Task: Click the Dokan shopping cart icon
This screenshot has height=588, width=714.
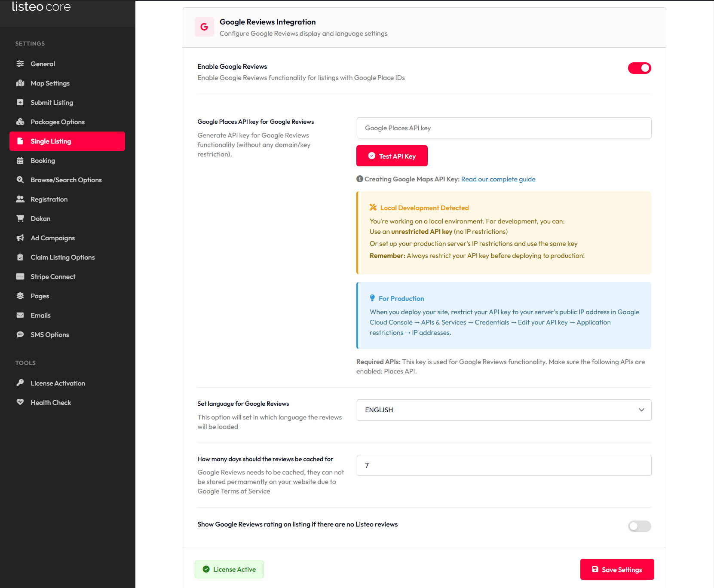Action: tap(20, 218)
